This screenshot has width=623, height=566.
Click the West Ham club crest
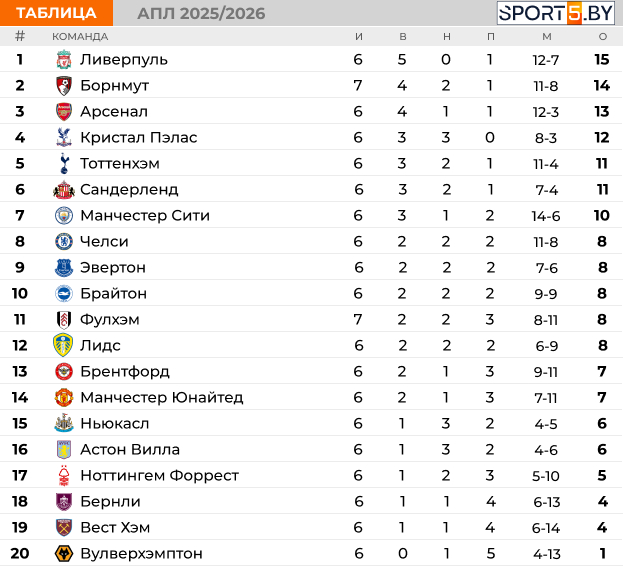click(64, 528)
